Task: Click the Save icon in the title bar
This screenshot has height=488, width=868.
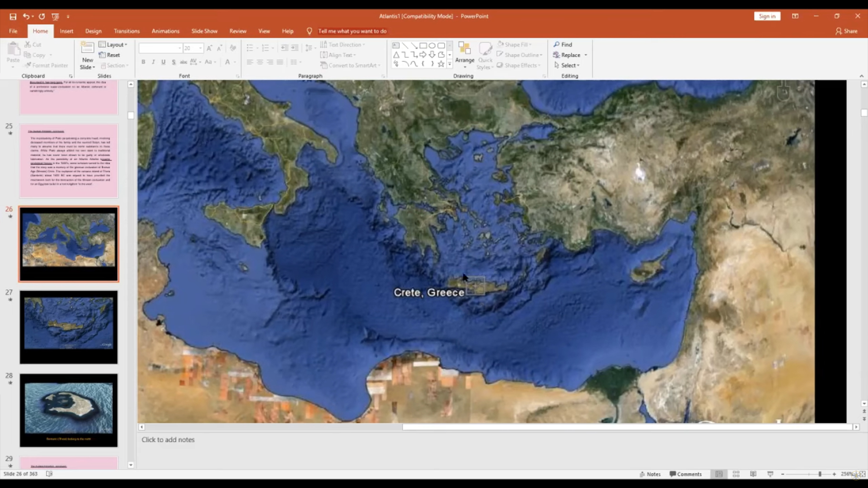Action: pyautogui.click(x=13, y=16)
